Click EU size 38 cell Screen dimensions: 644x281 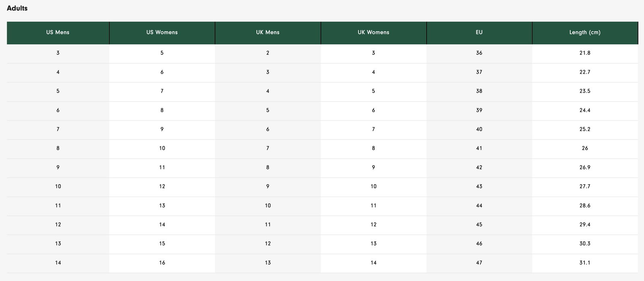479,91
